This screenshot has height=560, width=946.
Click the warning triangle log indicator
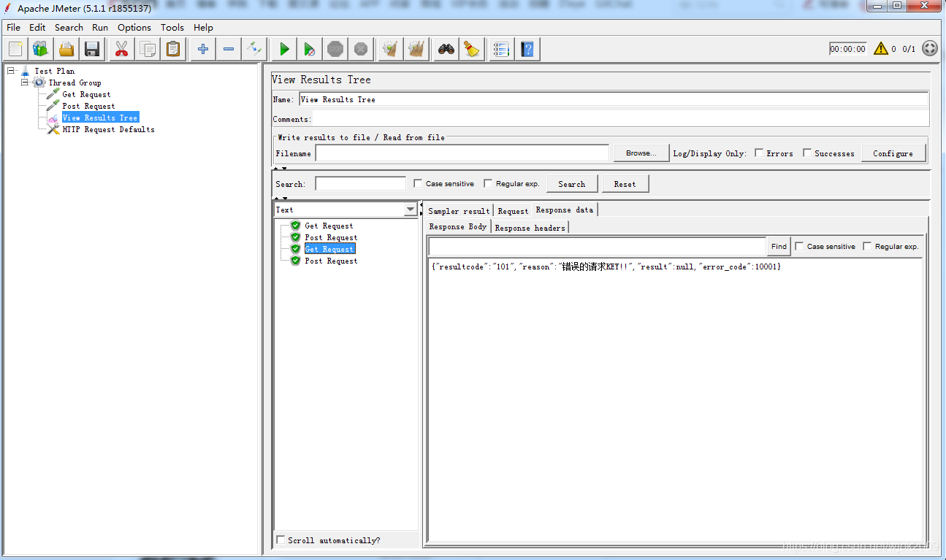pos(881,49)
